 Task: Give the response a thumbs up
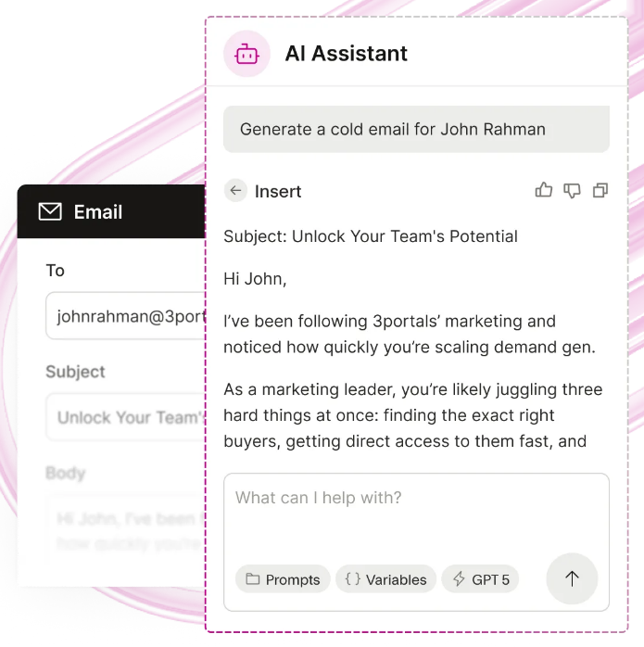pos(543,190)
